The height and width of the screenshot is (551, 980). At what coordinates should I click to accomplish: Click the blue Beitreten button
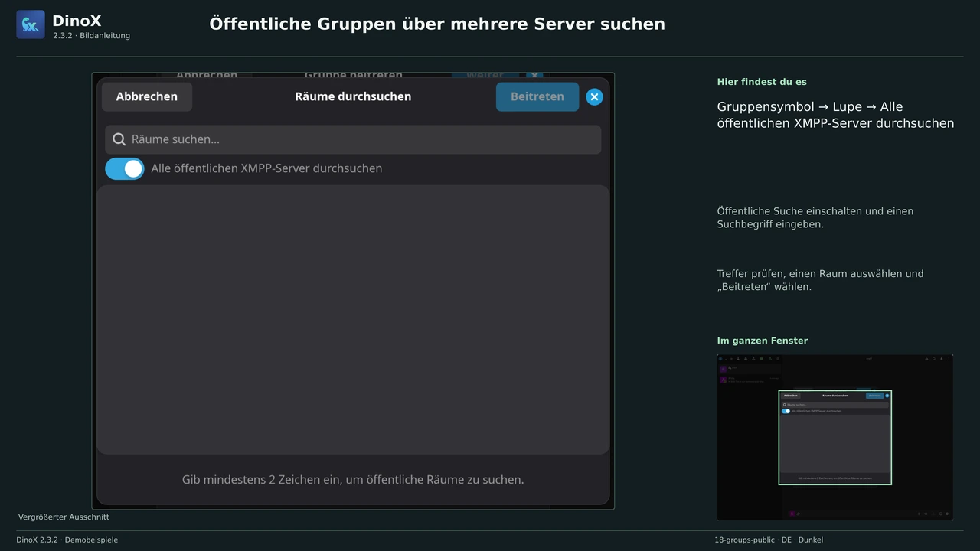[x=537, y=96]
